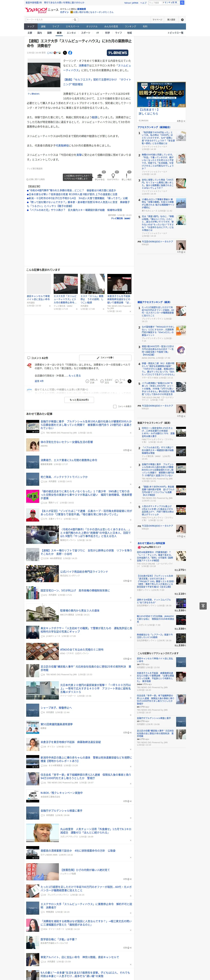
Task: Open the セルフエステ video link in article
Action: 97,82
